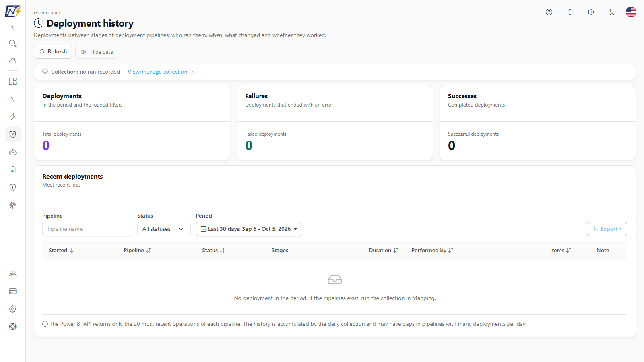Open the fingerprint sidebar icon
This screenshot has height=362, width=644.
coord(13,205)
